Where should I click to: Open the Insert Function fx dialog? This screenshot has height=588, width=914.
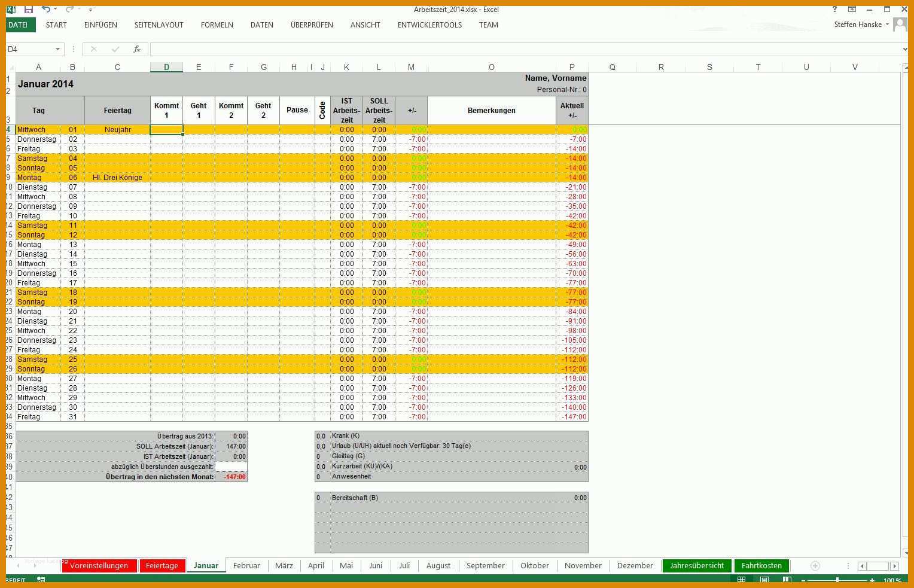[x=137, y=49]
